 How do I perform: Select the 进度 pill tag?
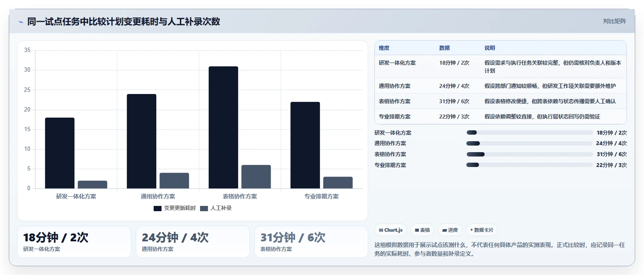450,230
